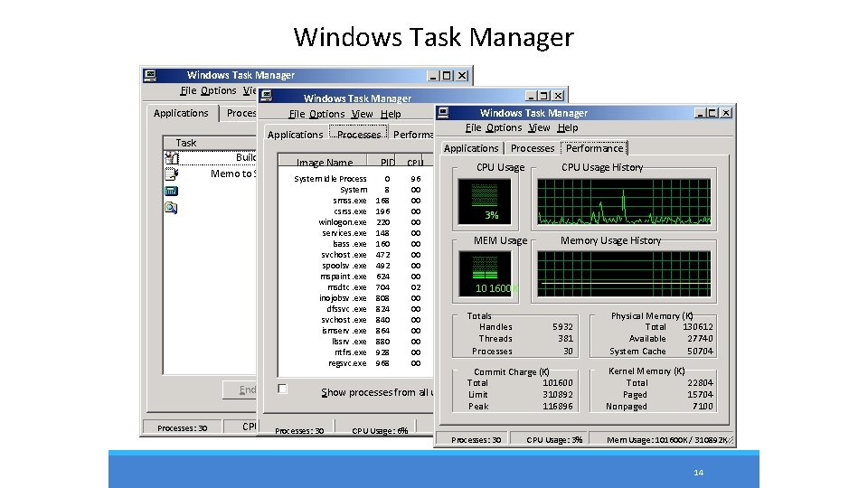Click Task column header in back window
Image resolution: width=868 pixels, height=488 pixels.
pyautogui.click(x=211, y=143)
